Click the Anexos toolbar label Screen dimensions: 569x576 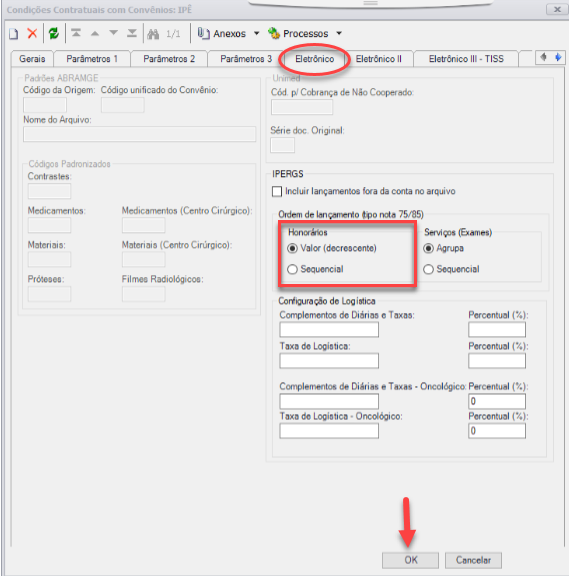(230, 34)
